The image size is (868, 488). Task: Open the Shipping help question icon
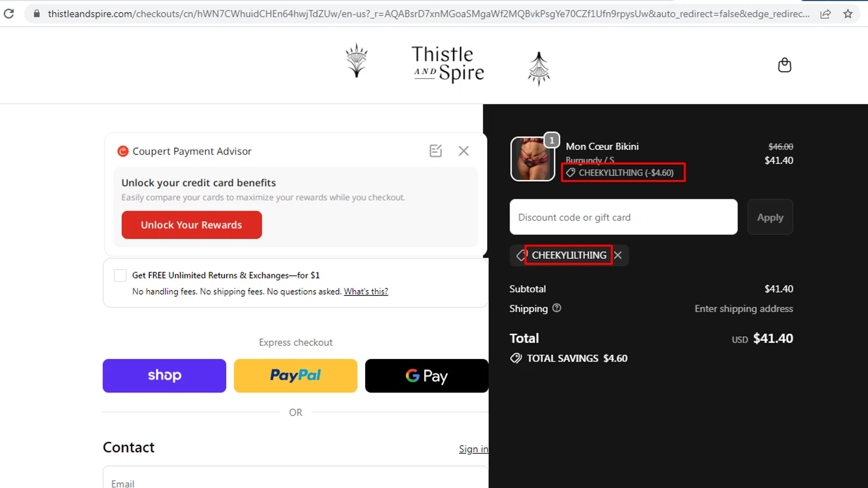[557, 308]
